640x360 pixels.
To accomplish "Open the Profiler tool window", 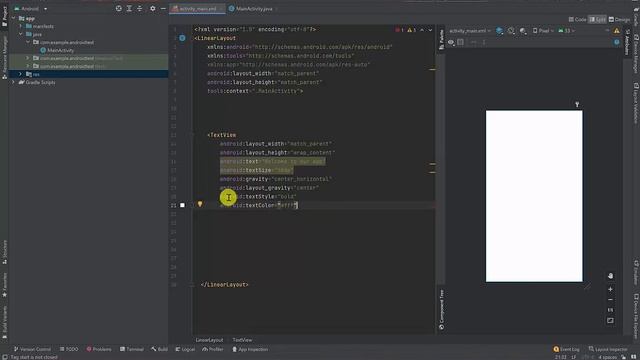I will tap(213, 349).
